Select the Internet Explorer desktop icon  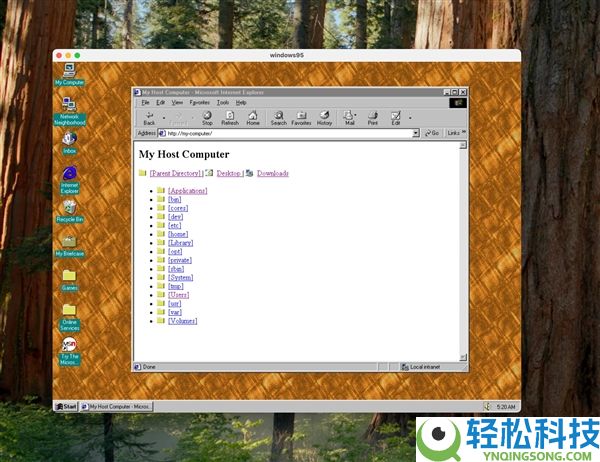(70, 180)
